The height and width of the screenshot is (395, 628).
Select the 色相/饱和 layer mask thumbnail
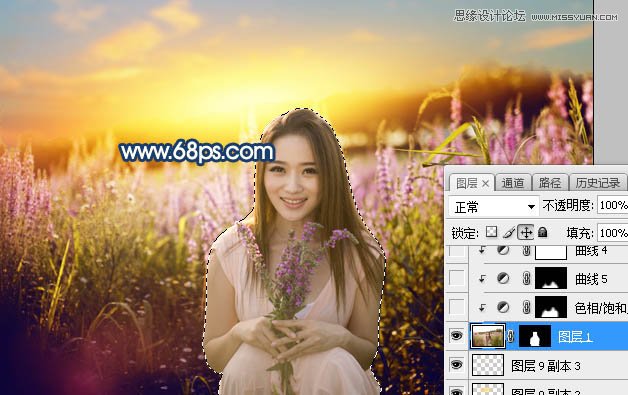pyautogui.click(x=551, y=307)
